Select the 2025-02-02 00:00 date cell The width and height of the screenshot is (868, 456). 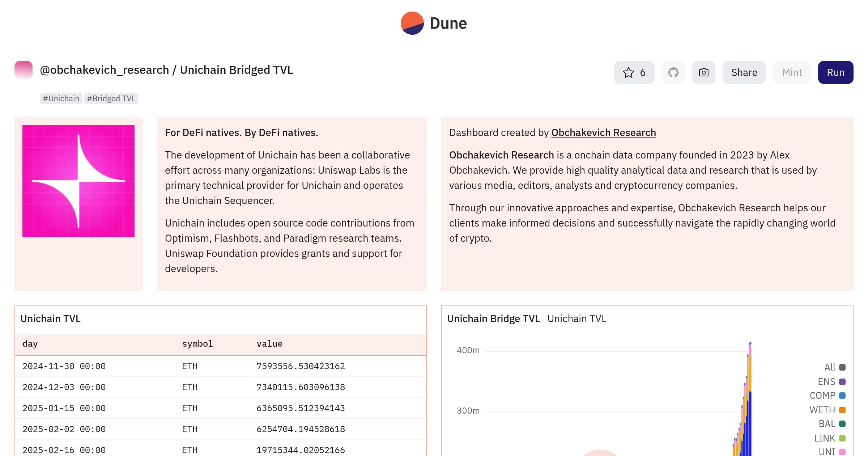pyautogui.click(x=64, y=429)
